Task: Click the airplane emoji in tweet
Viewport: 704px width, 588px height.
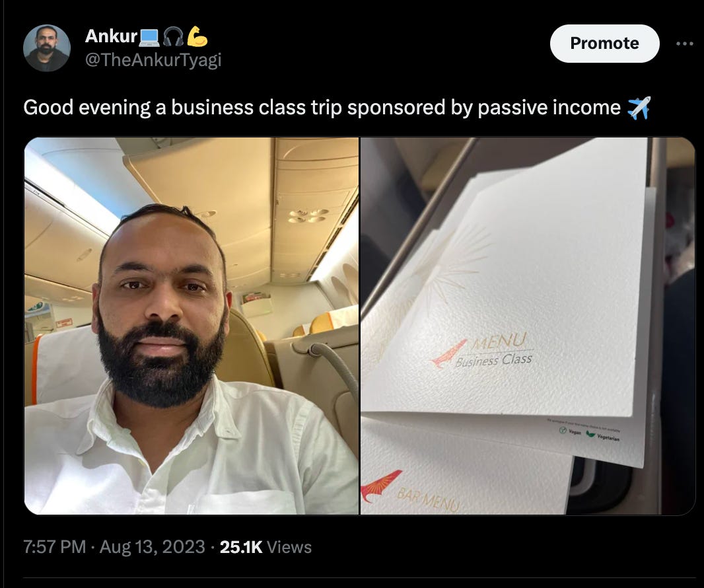Action: [x=639, y=108]
